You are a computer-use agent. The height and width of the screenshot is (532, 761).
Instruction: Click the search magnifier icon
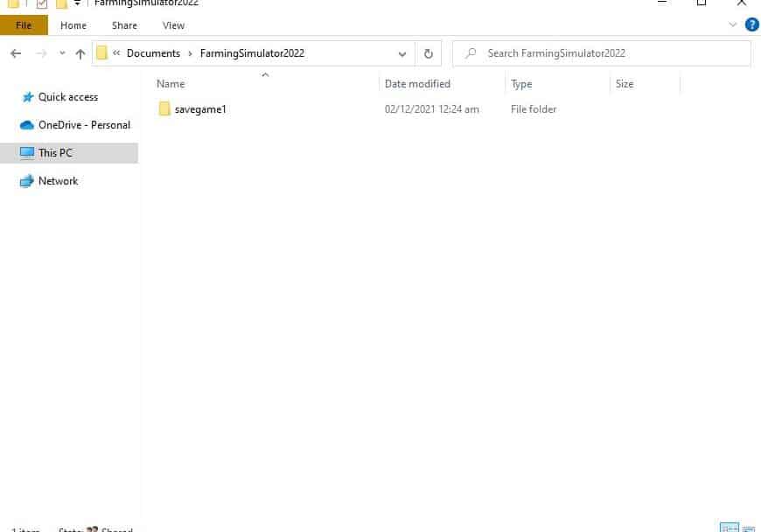pos(471,52)
